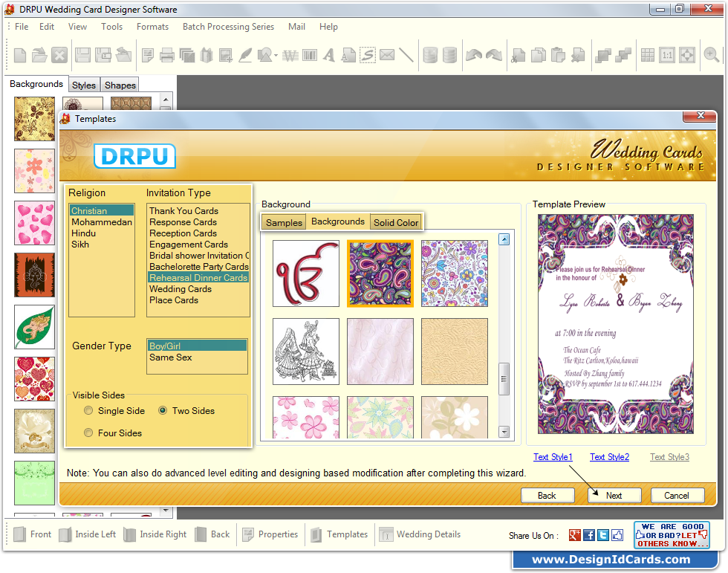Screen dimensions: 728x573
Task: Click the envelope Mail toolbar icon
Action: [x=387, y=55]
